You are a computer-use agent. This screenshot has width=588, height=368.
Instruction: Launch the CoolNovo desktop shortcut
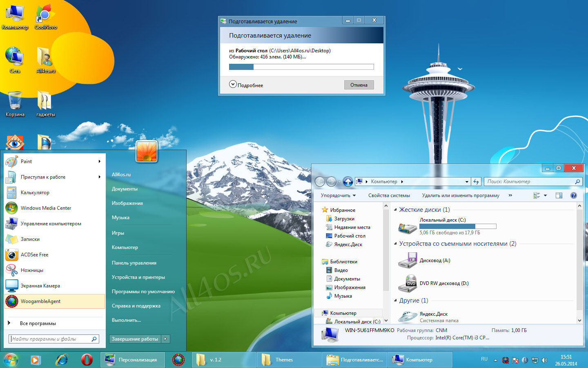(x=45, y=17)
